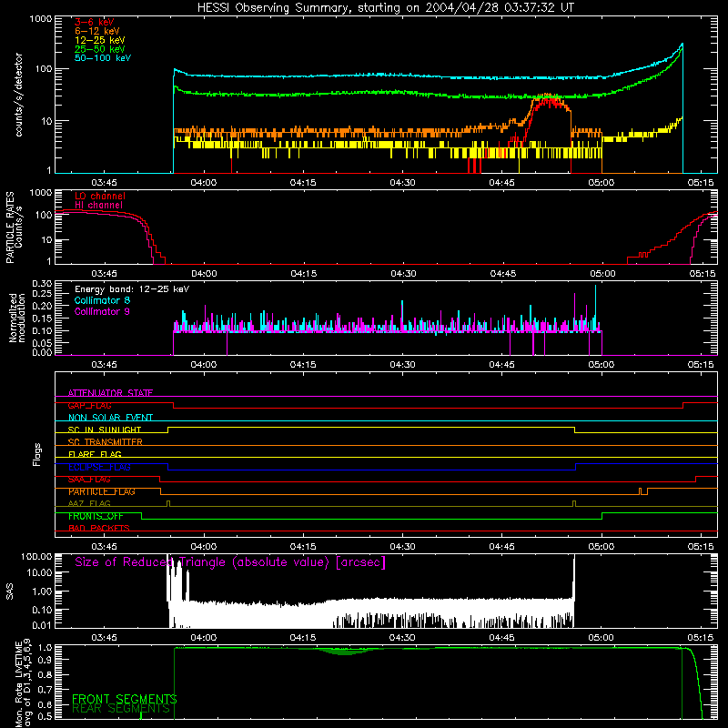Select the blue ECLIPSE_FLAG label

pyautogui.click(x=99, y=467)
